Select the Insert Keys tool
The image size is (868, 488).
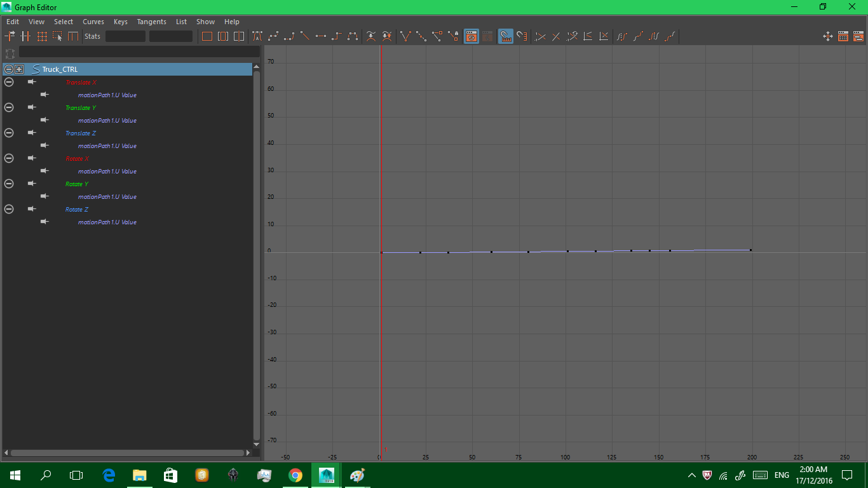click(x=24, y=36)
